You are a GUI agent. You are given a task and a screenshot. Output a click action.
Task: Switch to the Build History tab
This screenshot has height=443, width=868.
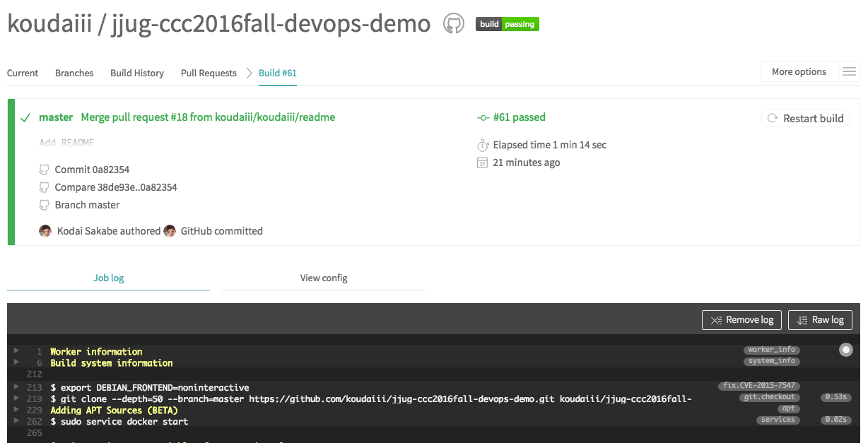(x=137, y=73)
